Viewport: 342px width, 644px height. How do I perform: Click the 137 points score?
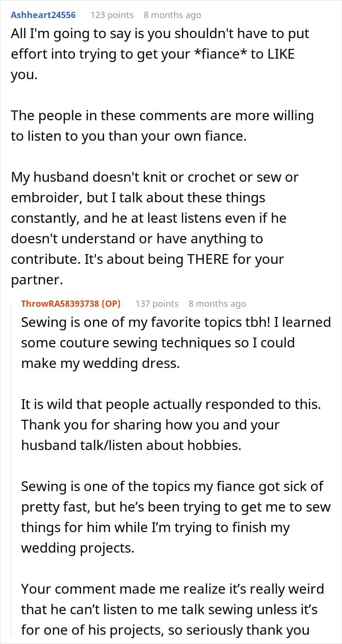(x=157, y=303)
